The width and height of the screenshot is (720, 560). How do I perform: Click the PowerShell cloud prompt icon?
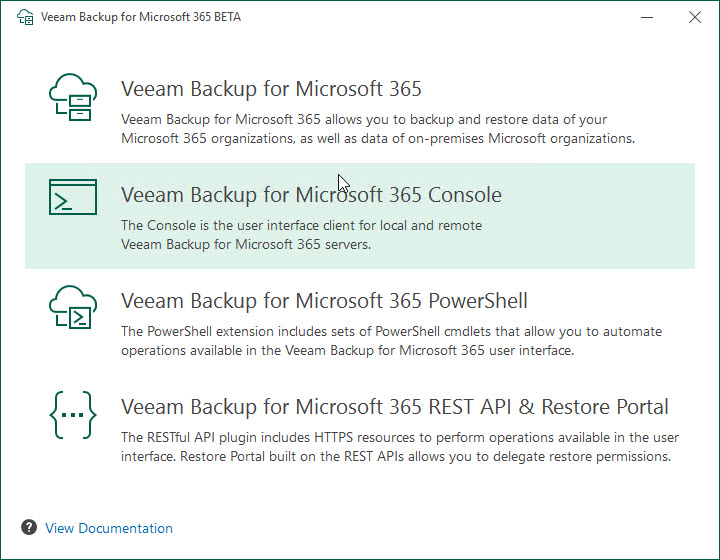[x=73, y=307]
